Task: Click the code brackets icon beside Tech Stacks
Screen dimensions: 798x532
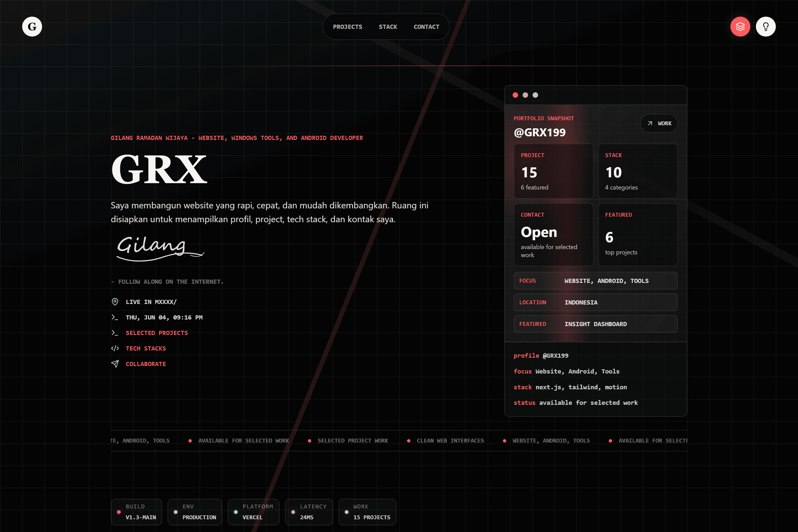Action: [115, 348]
